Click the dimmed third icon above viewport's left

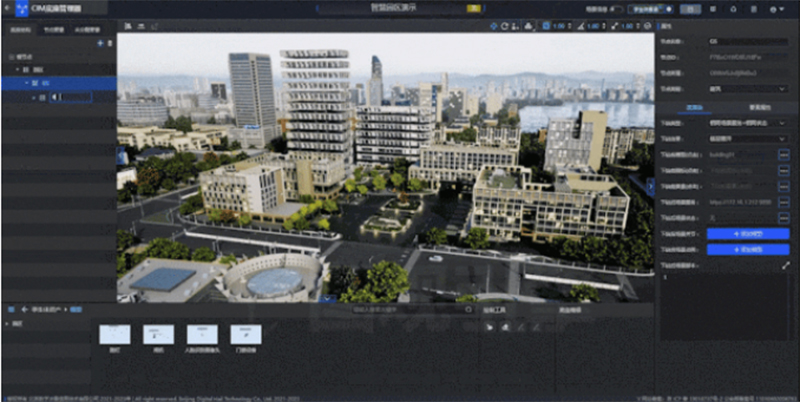154,26
